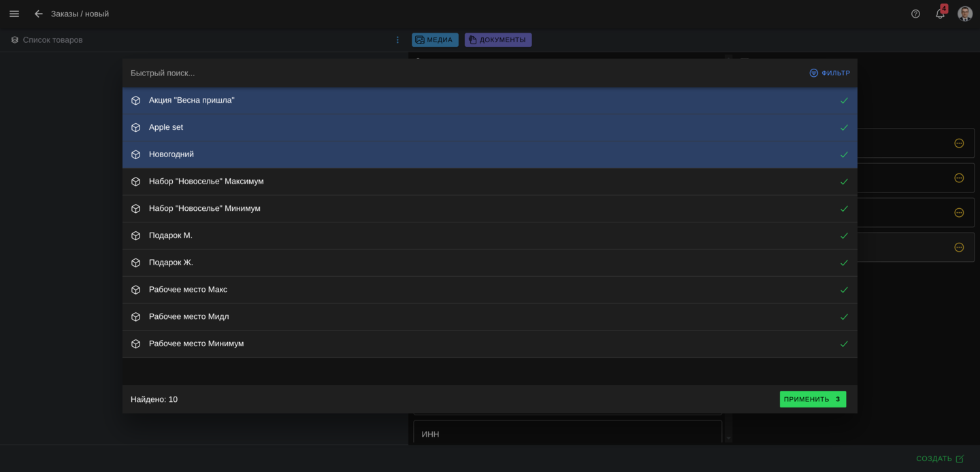
Task: Toggle checkmark for Акция "Весна пришла"
Action: 844,101
